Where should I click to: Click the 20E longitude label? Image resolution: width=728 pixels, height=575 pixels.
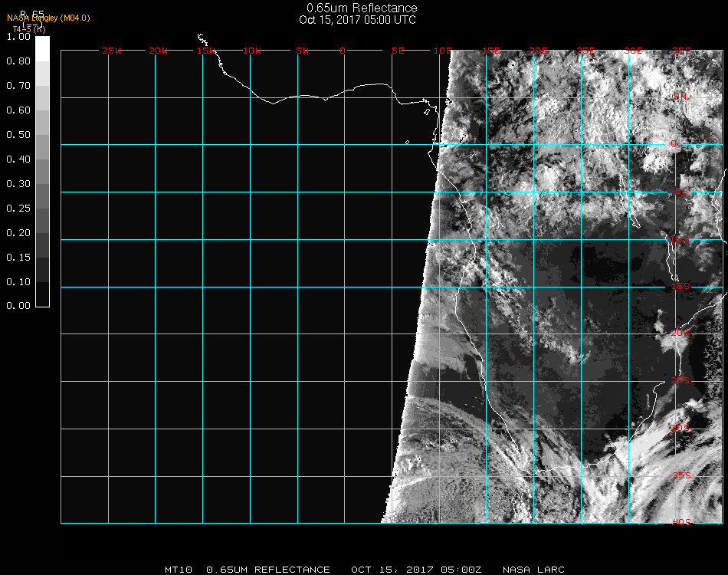(539, 51)
